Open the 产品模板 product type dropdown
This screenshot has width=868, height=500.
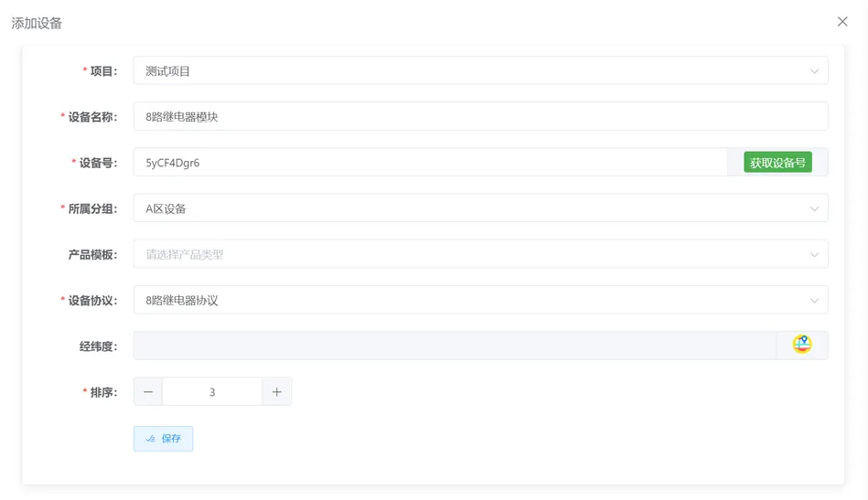[x=480, y=254]
